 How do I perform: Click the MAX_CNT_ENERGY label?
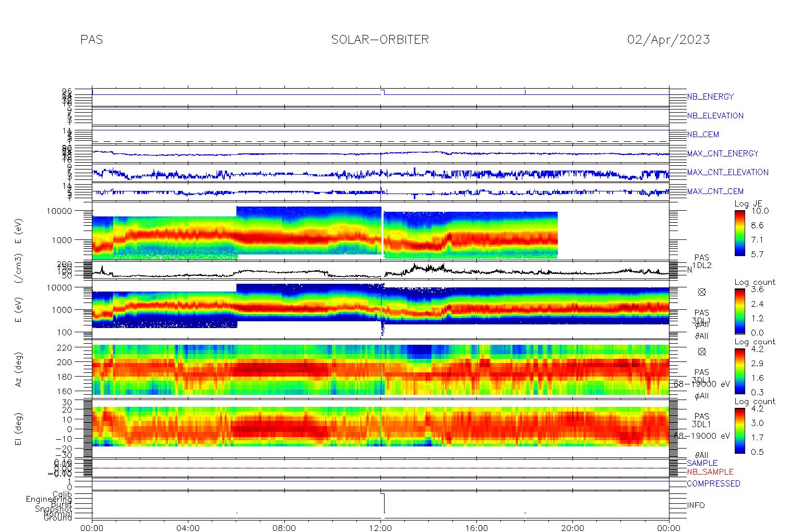click(723, 153)
